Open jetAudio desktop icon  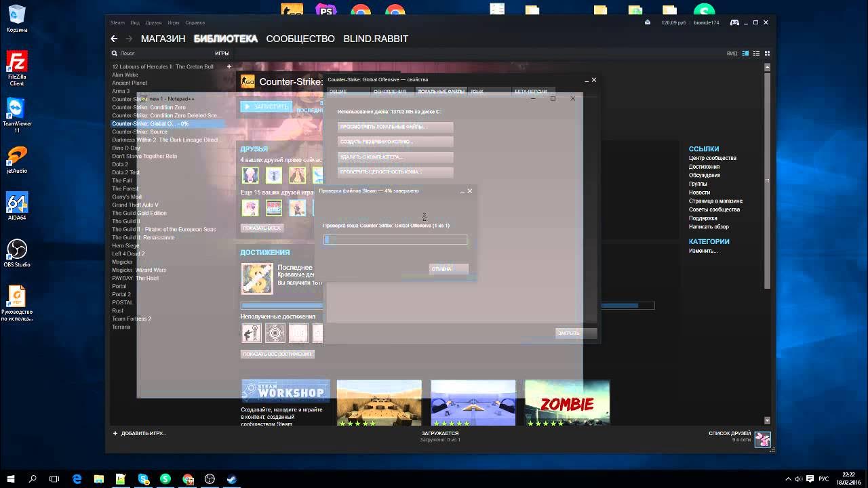[17, 160]
